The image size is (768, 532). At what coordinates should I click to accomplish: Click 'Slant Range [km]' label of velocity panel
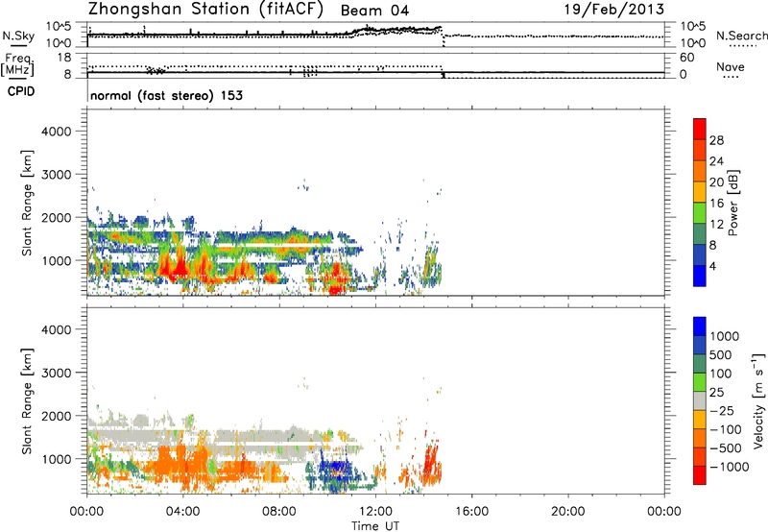coord(27,401)
